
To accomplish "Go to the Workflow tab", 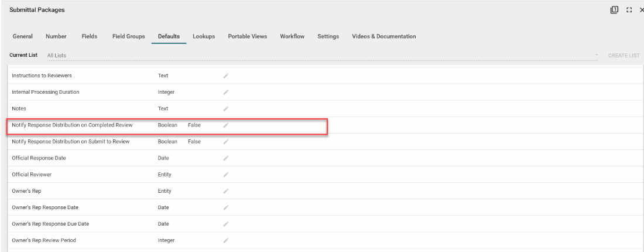I will click(x=292, y=37).
